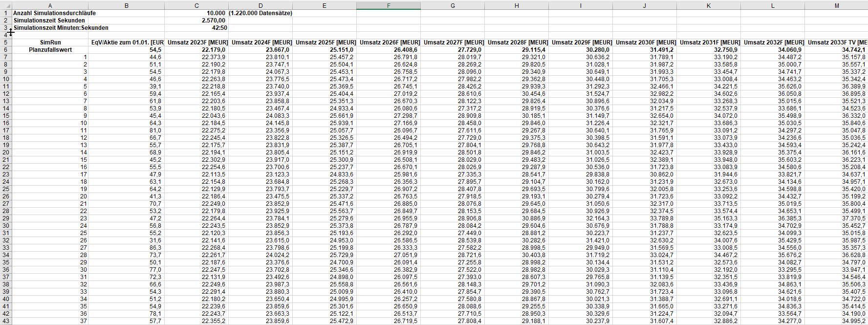This screenshot has width=868, height=325.
Task: Click bold value 26.408,6
Action: (x=406, y=50)
